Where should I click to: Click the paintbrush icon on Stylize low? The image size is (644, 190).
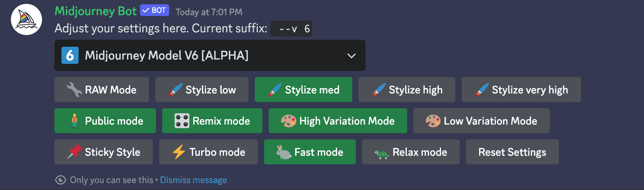[175, 90]
